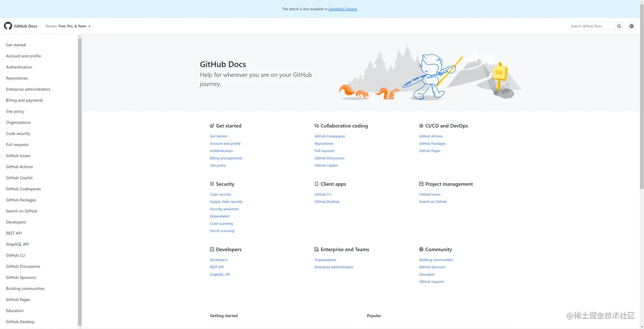
Task: Open the Secret scanning link
Action: [222, 231]
